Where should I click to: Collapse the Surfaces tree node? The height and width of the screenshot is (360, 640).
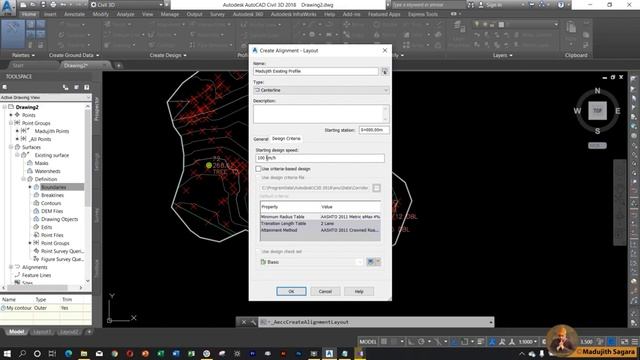point(11,147)
